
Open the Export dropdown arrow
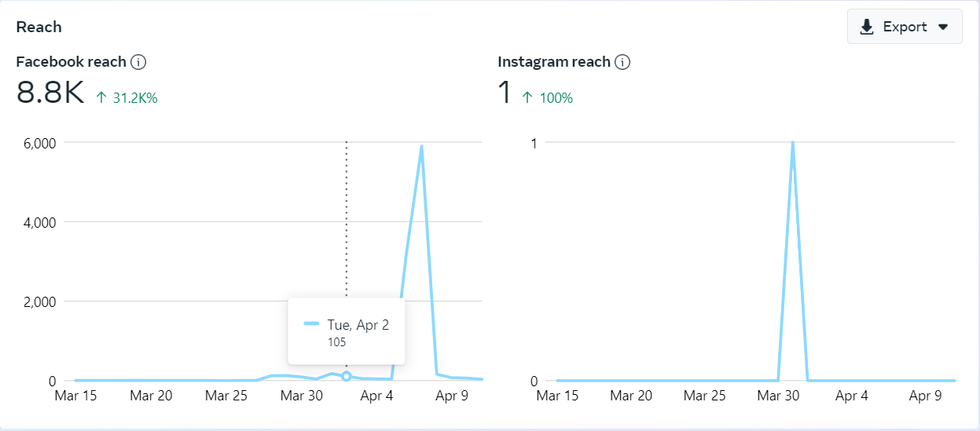(x=943, y=27)
